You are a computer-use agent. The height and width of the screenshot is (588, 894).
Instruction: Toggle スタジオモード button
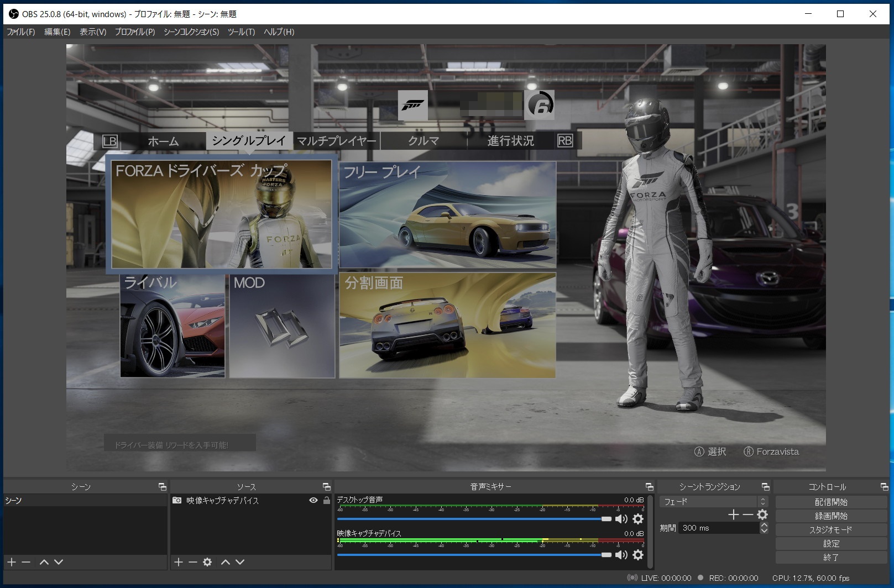pyautogui.click(x=831, y=529)
